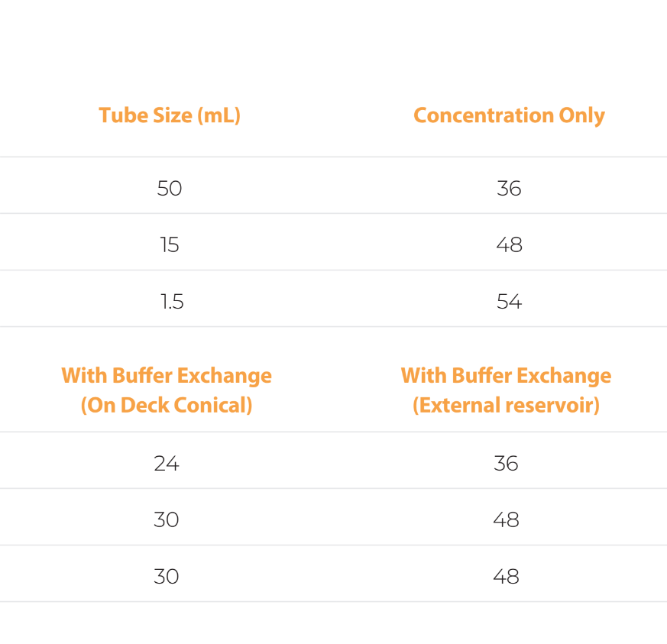
Task: Select value 36 under External reservoir
Action: coord(506,463)
